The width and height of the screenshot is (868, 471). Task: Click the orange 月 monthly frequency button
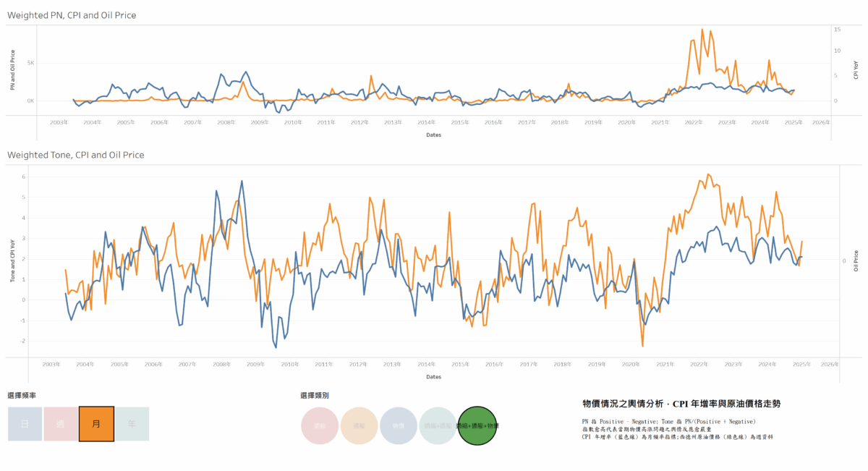[x=96, y=424]
